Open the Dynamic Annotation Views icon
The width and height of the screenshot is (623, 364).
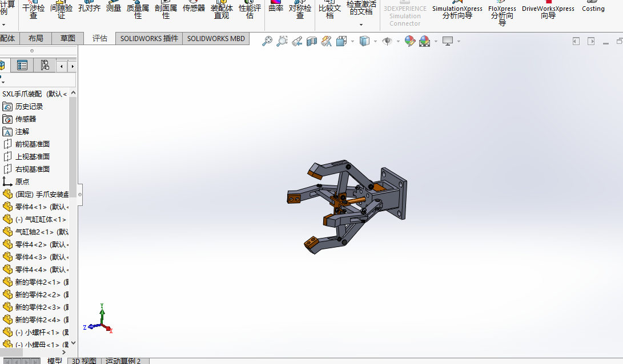[x=327, y=41]
